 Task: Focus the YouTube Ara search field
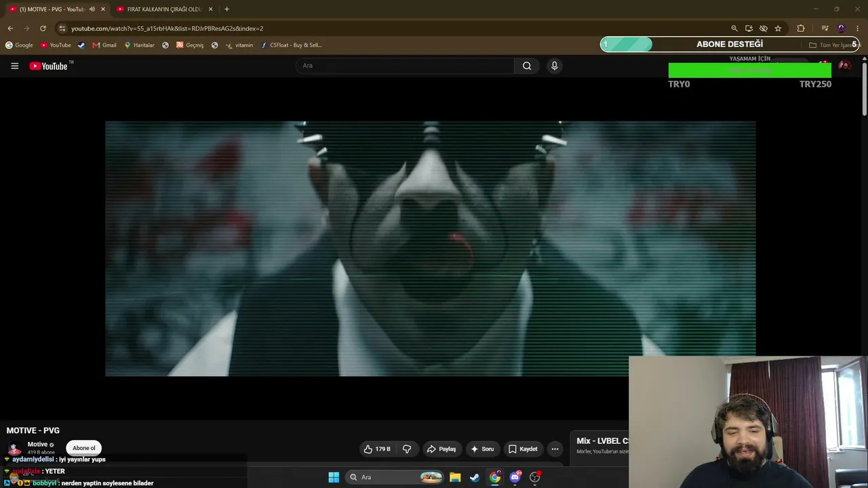pos(405,66)
